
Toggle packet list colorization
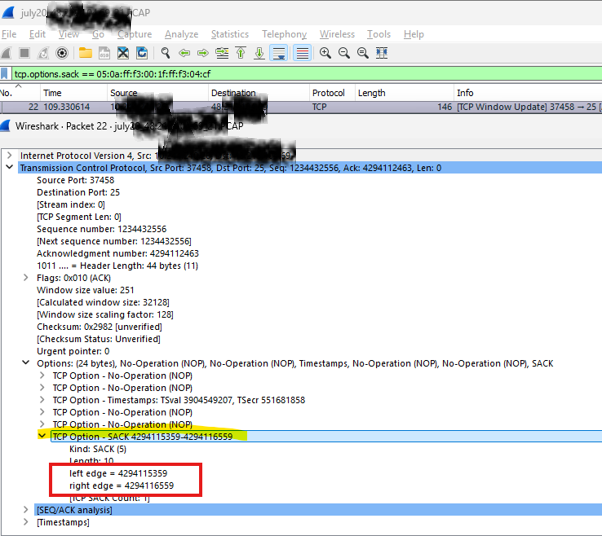click(x=303, y=53)
